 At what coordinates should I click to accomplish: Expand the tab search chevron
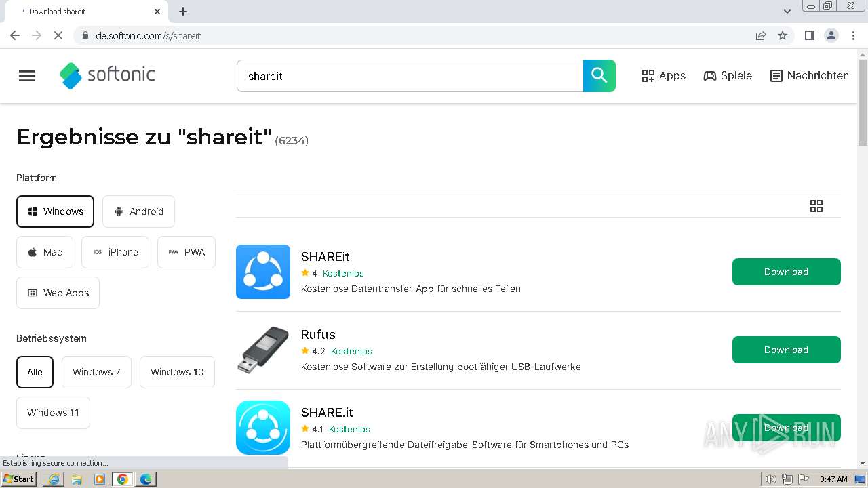[x=787, y=12]
